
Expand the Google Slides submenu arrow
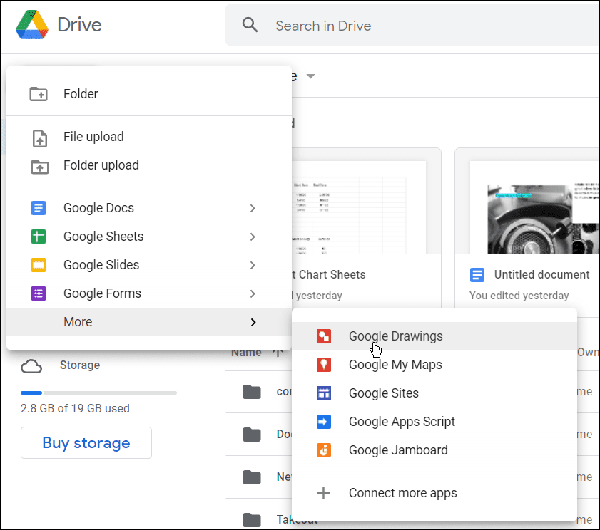(x=252, y=265)
